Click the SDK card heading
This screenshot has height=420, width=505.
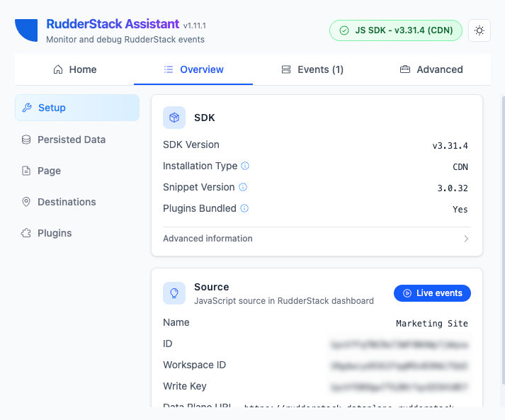(205, 118)
